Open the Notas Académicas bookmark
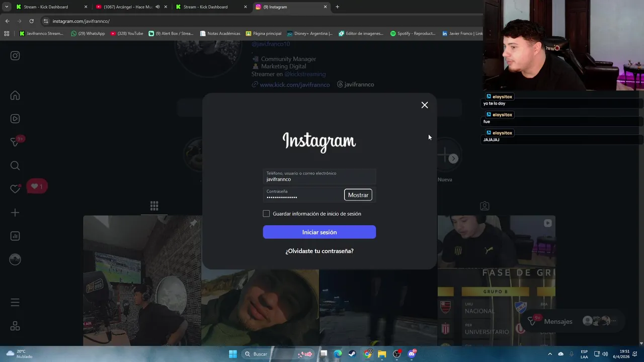This screenshot has height=362, width=644. pos(220,34)
